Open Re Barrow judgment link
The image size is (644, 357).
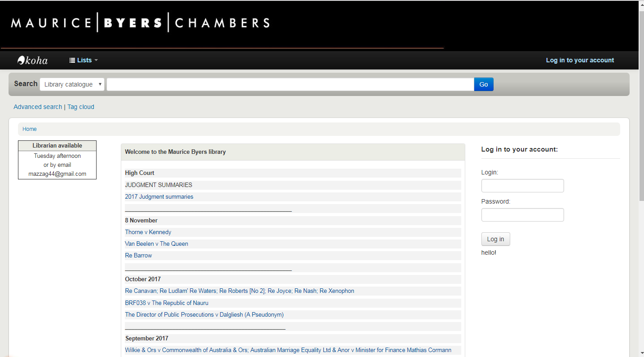138,255
